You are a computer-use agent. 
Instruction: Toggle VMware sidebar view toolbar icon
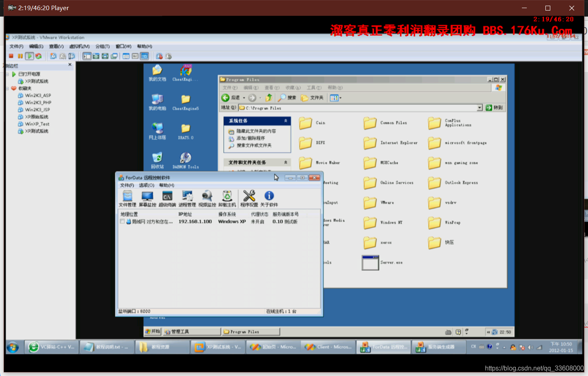click(x=87, y=56)
